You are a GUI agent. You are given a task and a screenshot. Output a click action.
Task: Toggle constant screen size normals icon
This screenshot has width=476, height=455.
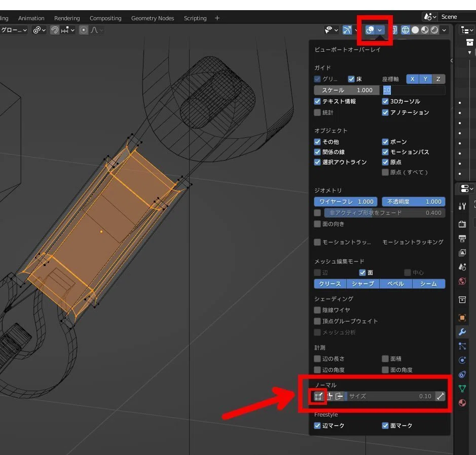click(440, 396)
